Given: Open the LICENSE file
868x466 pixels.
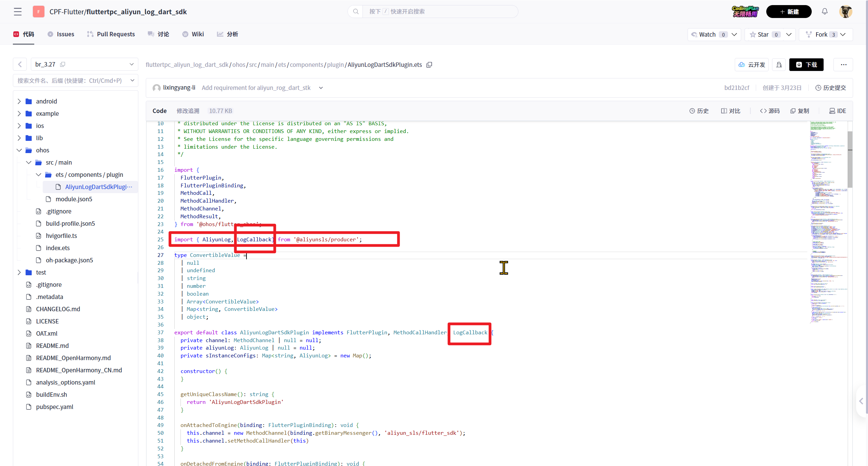Looking at the screenshot, I should [47, 321].
